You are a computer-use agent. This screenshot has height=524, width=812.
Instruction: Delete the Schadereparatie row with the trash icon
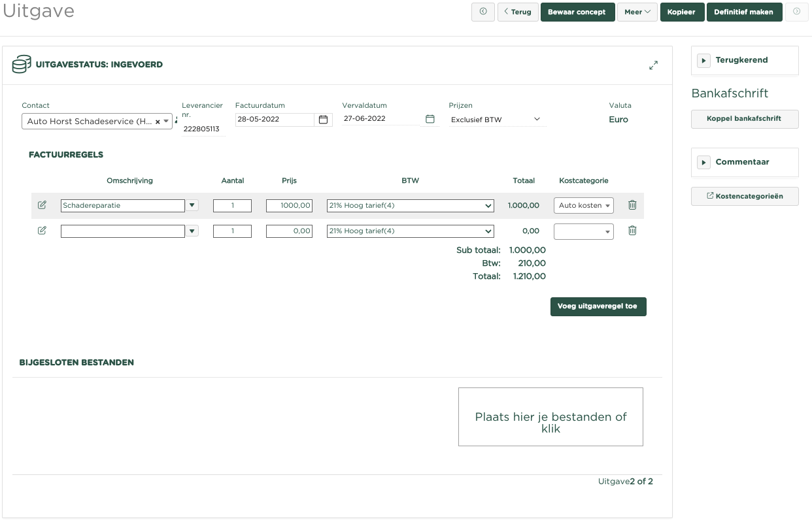[632, 205]
